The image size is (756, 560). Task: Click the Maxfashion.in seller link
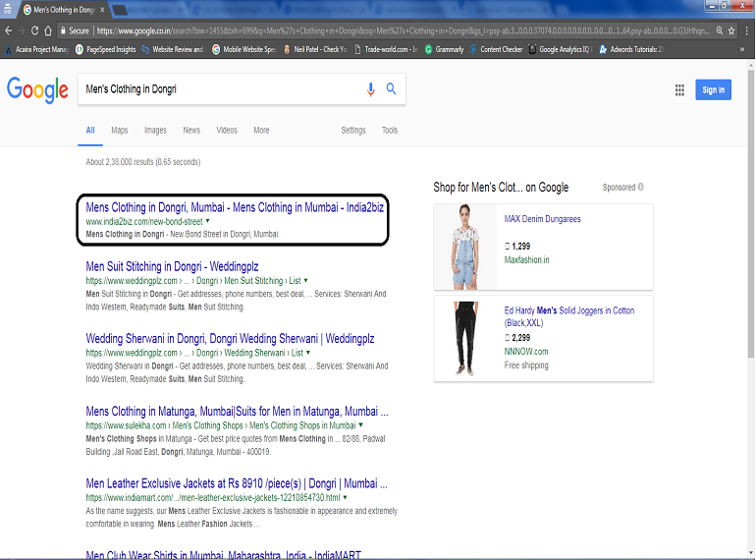coord(526,260)
